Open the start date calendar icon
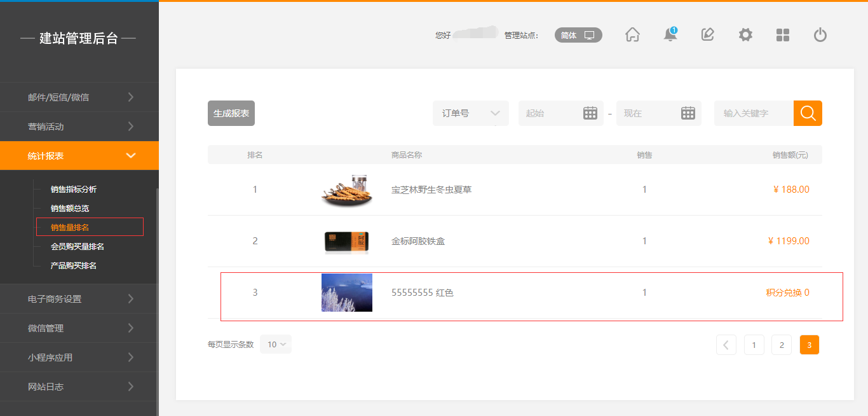Viewport: 868px width, 416px height. [590, 113]
